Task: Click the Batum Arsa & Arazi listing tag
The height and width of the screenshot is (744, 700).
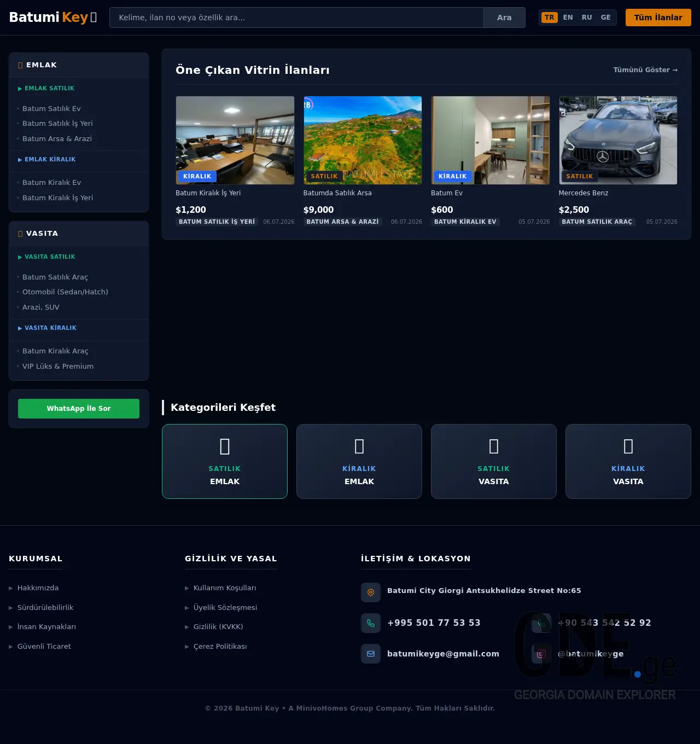Action: pos(342,222)
